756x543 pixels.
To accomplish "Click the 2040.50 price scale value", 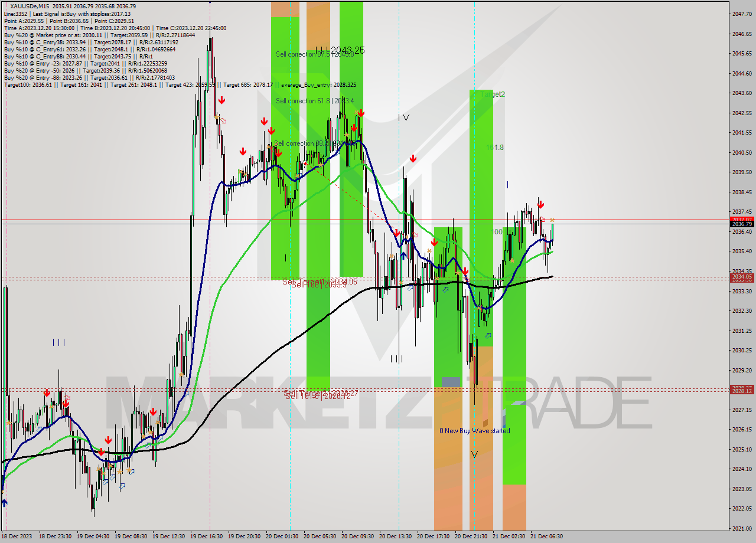I will point(742,152).
